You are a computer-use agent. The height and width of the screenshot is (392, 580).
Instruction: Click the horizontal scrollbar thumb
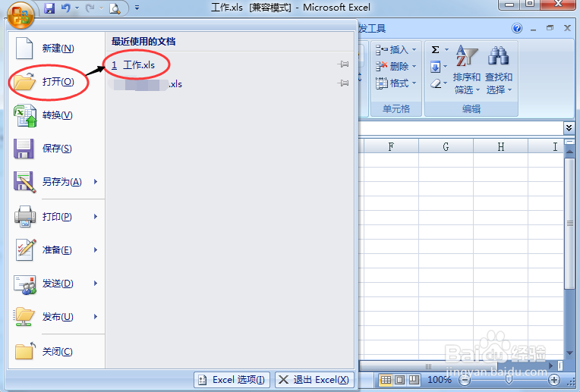[x=428, y=366]
